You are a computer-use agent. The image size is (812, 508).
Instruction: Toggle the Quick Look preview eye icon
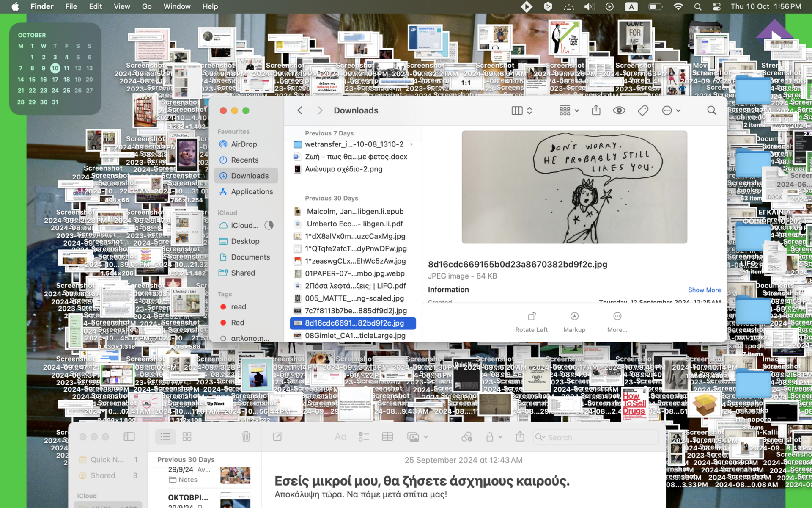pyautogui.click(x=619, y=110)
